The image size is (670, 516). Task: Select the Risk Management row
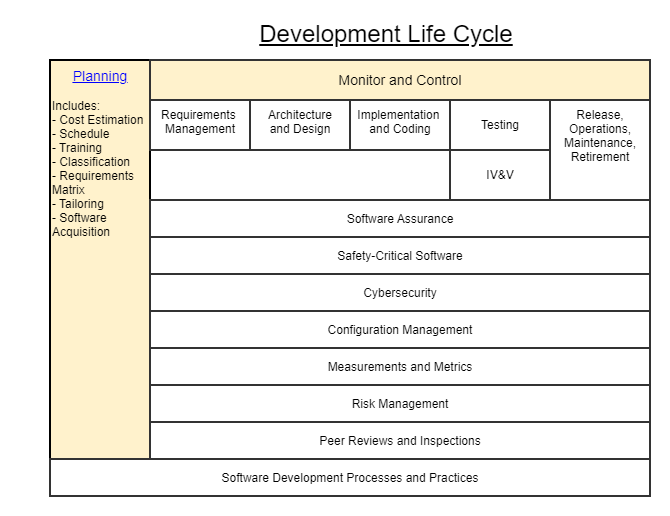pos(400,404)
